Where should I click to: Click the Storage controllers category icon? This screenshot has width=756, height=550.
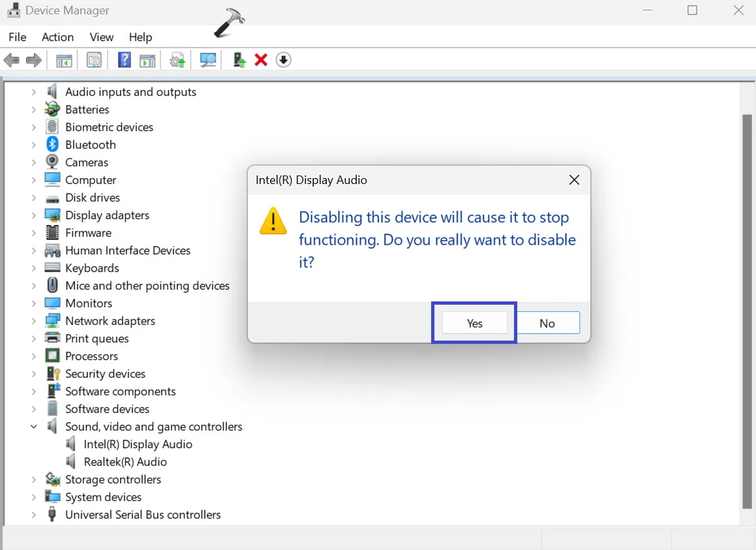point(52,479)
